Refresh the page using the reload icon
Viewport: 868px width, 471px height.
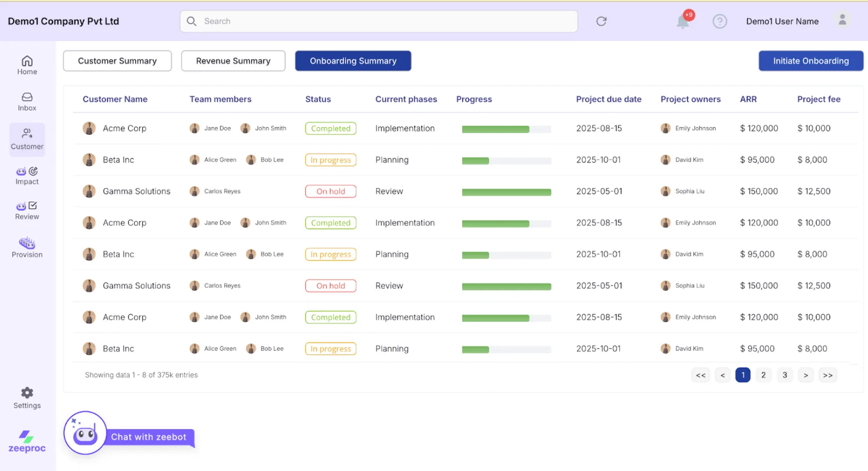(601, 21)
